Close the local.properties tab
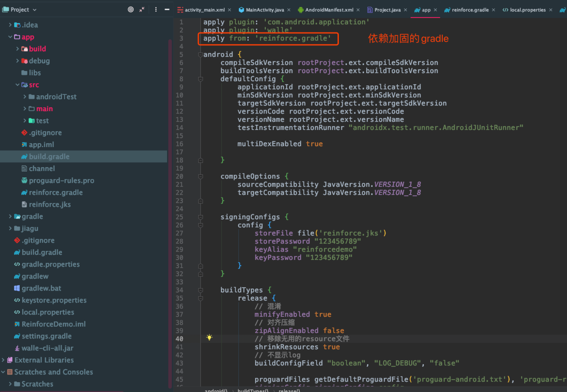567x392 pixels. click(x=551, y=10)
